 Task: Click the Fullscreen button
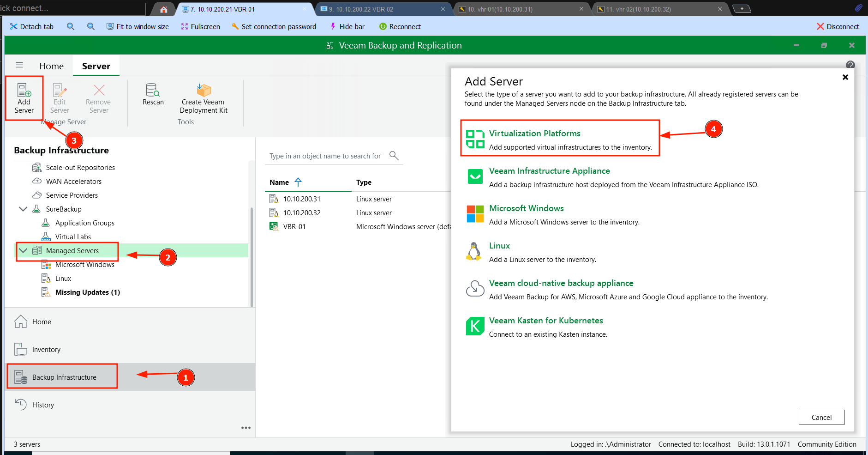tap(200, 26)
